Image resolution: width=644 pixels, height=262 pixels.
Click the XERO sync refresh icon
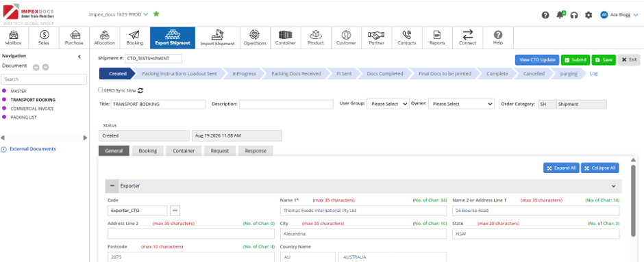140,90
